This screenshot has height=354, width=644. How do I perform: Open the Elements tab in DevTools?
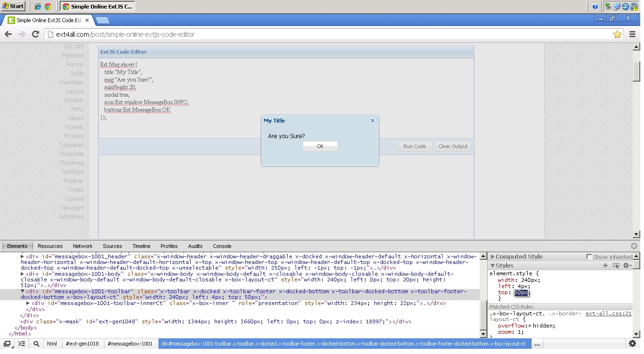click(17, 246)
